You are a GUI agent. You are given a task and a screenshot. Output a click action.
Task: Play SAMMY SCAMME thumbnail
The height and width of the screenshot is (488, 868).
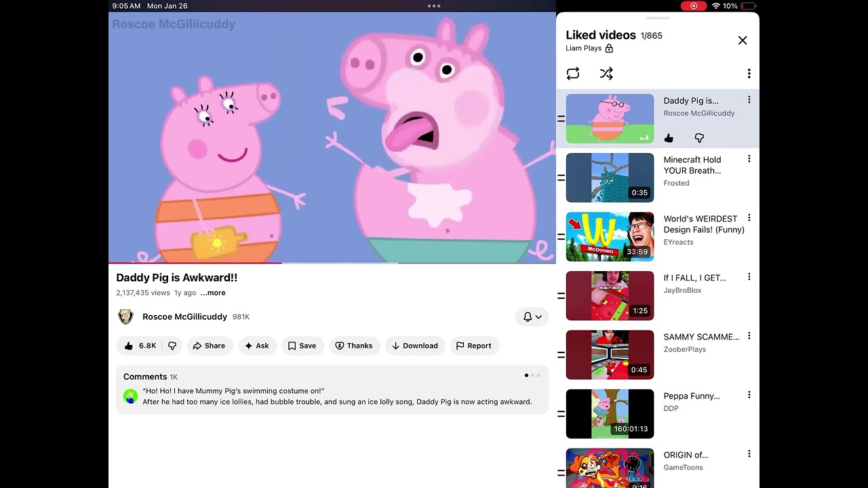pyautogui.click(x=610, y=354)
